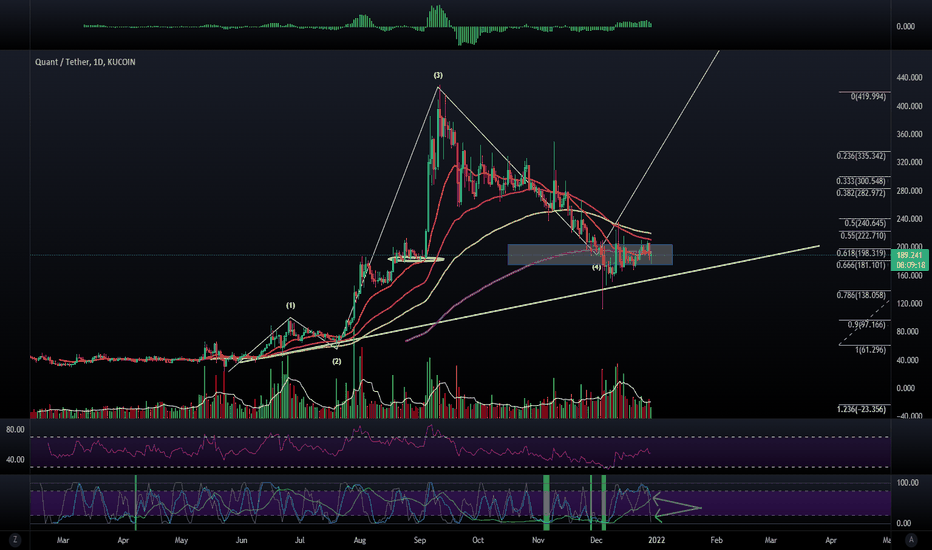Click the stochastic pane 0.00 scale label
The height and width of the screenshot is (550, 932).
(903, 523)
